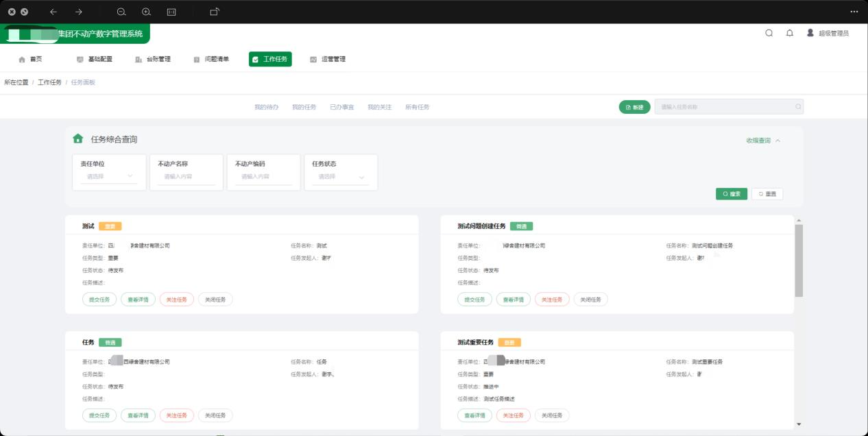The image size is (868, 436).
Task: Click the home icon beside 任务综合查询
Action: pyautogui.click(x=78, y=138)
